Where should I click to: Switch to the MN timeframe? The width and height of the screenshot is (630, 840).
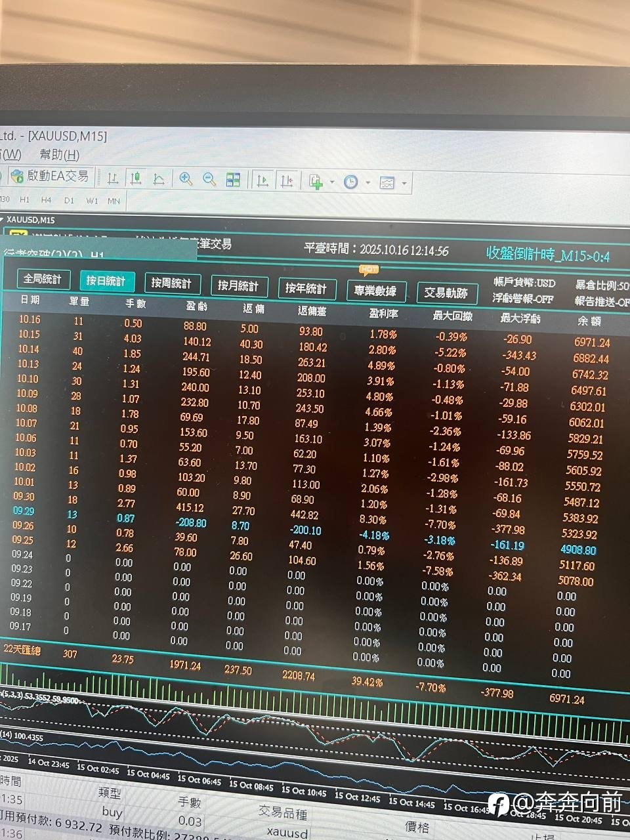coord(114,201)
